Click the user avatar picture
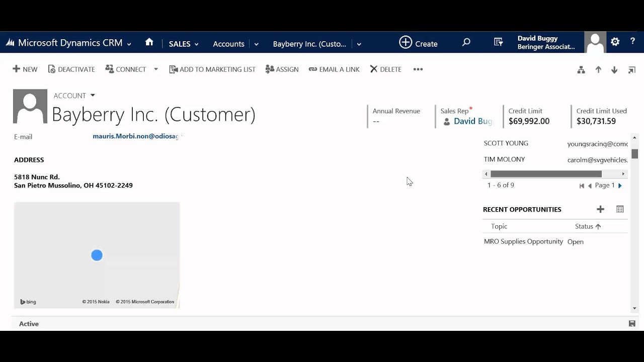Viewport: 644px width, 362px height. [x=595, y=42]
